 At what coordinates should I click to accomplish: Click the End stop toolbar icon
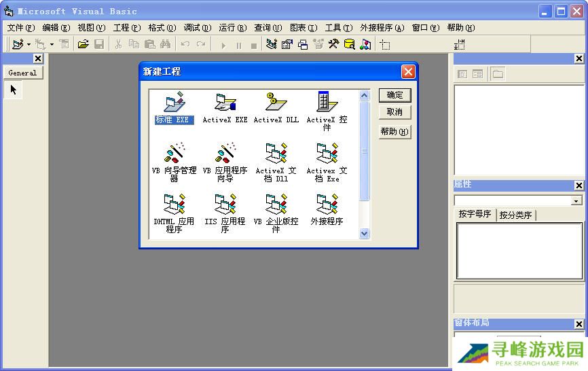point(254,46)
